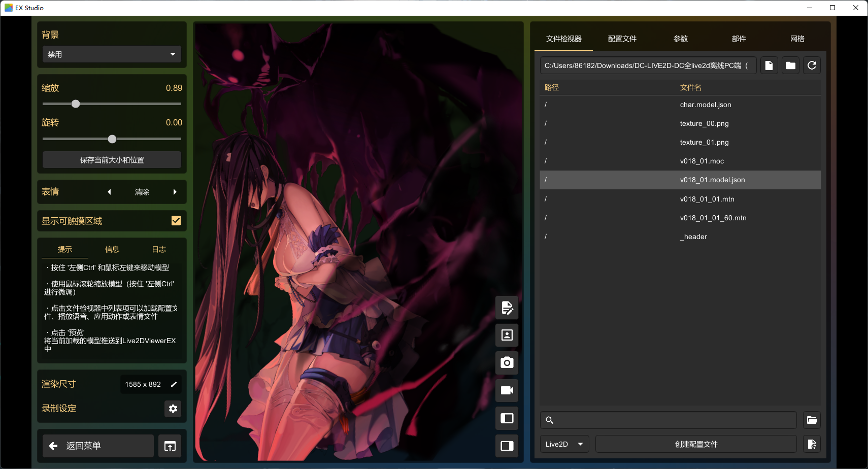Select texture_00.png in the file list
Screen dimensions: 868x469
680,123
